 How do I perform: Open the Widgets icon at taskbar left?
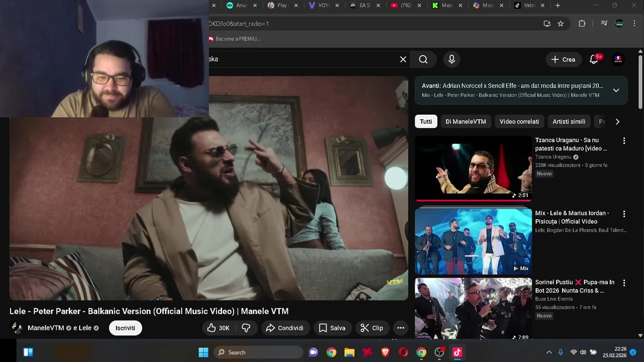28,352
